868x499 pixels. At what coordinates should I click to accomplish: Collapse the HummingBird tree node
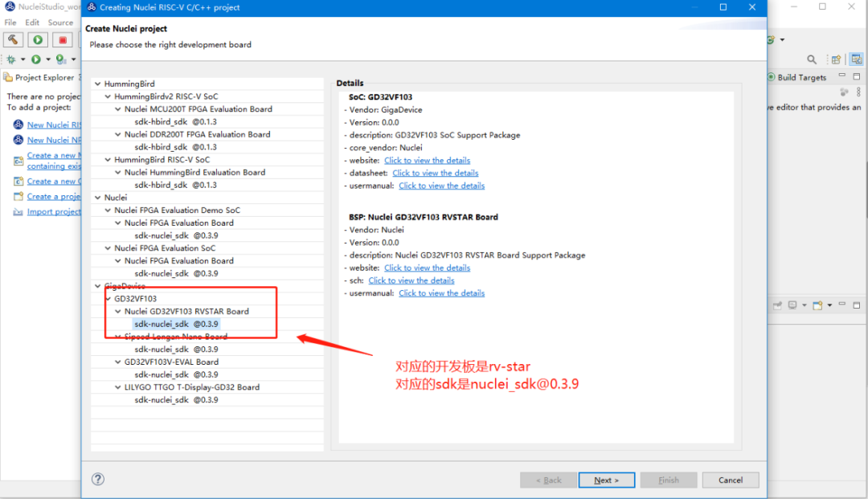click(x=98, y=84)
